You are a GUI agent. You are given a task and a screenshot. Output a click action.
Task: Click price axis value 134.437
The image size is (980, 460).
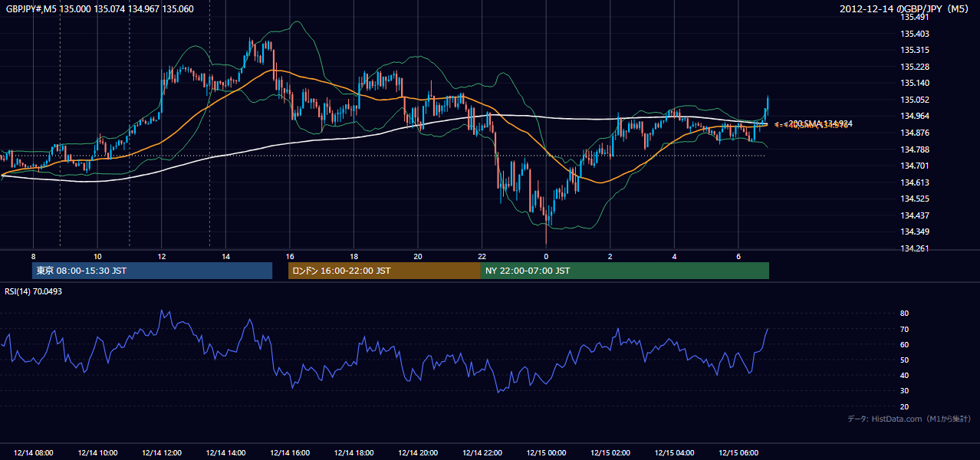pyautogui.click(x=913, y=215)
